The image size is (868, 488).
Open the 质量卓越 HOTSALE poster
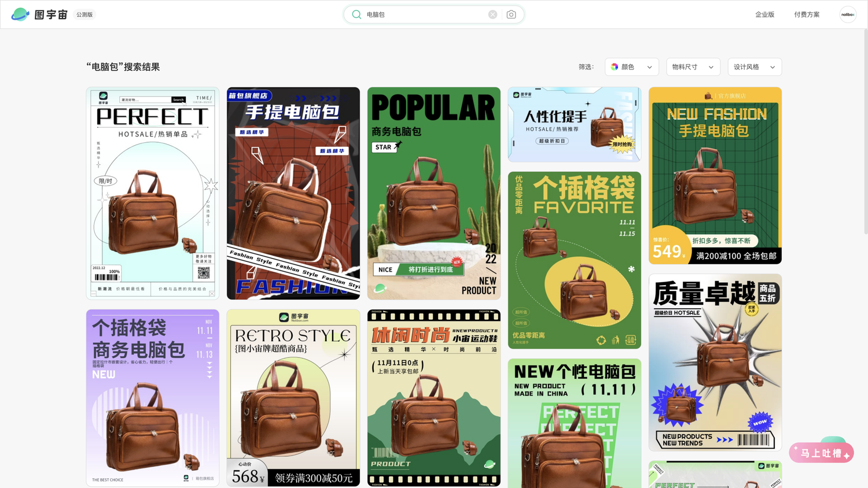(x=715, y=363)
